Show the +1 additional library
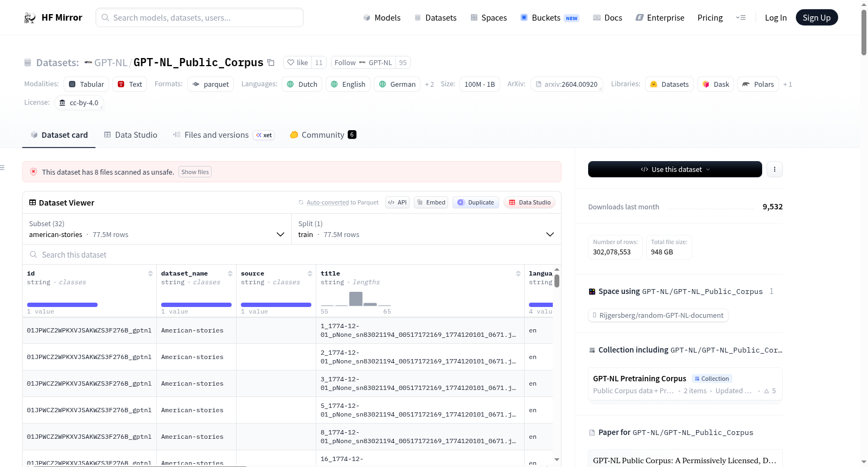The width and height of the screenshot is (868, 467). coord(787,84)
